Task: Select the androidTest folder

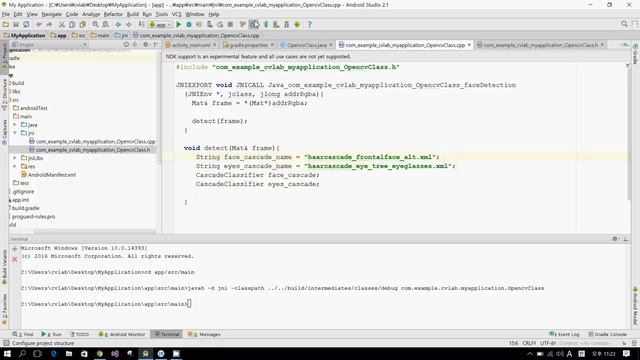Action: [x=30, y=108]
